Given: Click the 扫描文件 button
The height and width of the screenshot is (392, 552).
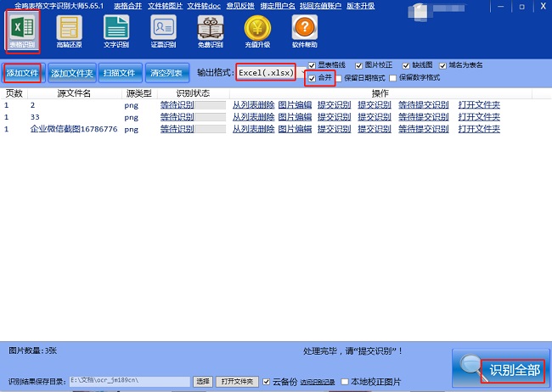Looking at the screenshot, I should [x=120, y=73].
